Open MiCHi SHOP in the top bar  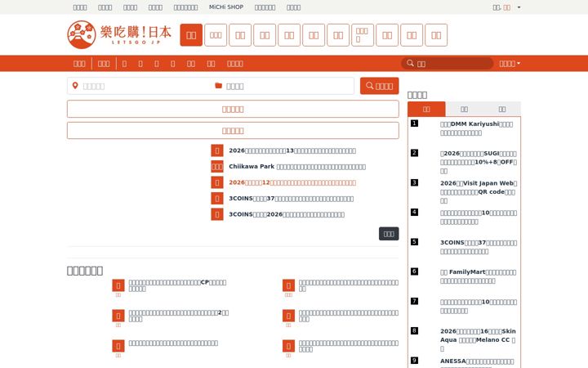(x=226, y=7)
